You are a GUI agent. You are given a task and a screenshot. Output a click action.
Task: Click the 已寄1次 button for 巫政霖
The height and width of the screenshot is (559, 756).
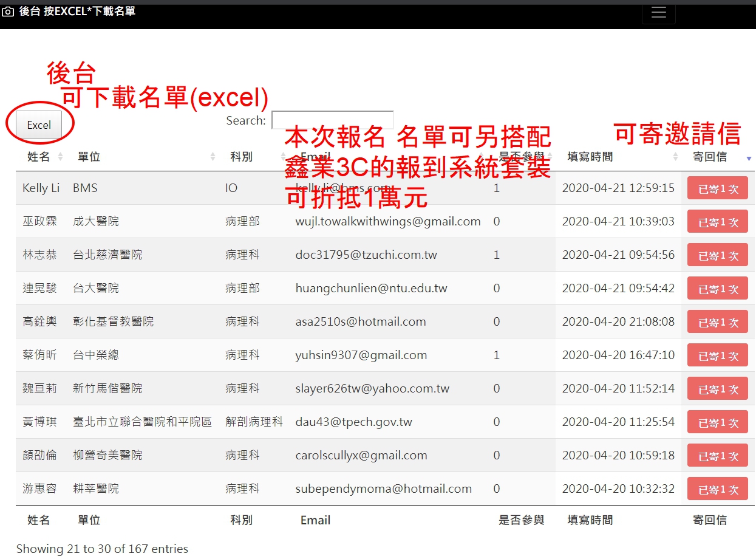718,222
